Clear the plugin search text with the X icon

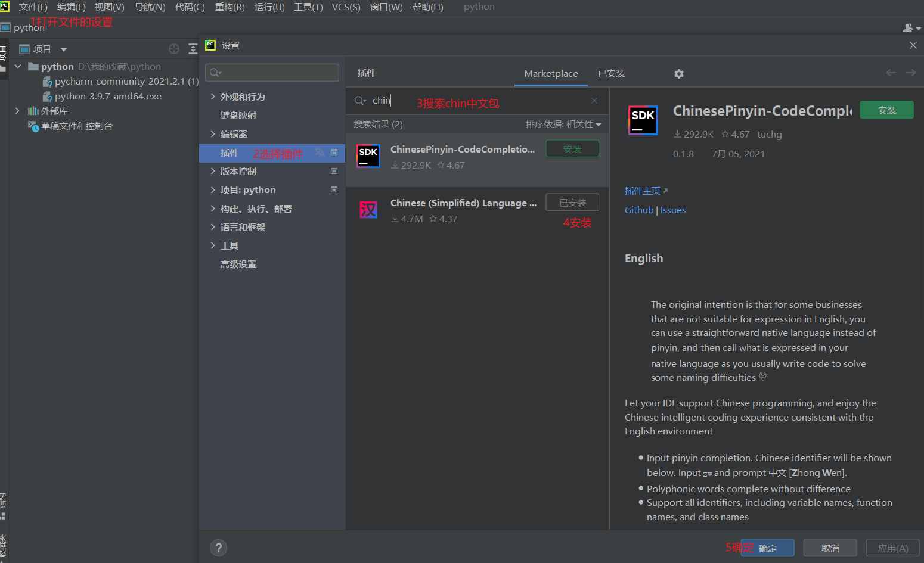(594, 101)
